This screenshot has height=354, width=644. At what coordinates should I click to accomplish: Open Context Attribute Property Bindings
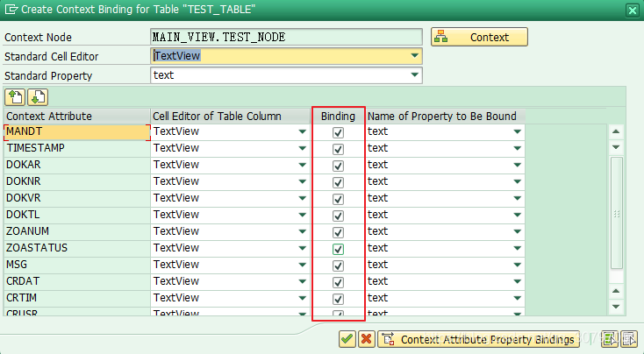tap(479, 339)
